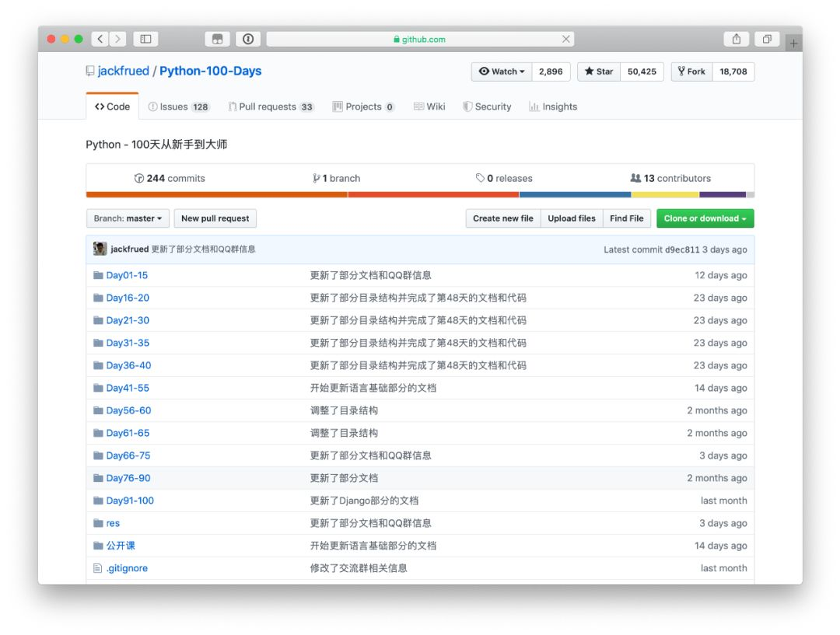This screenshot has height=635, width=840.
Task: Open the Security tab
Action: 487,106
